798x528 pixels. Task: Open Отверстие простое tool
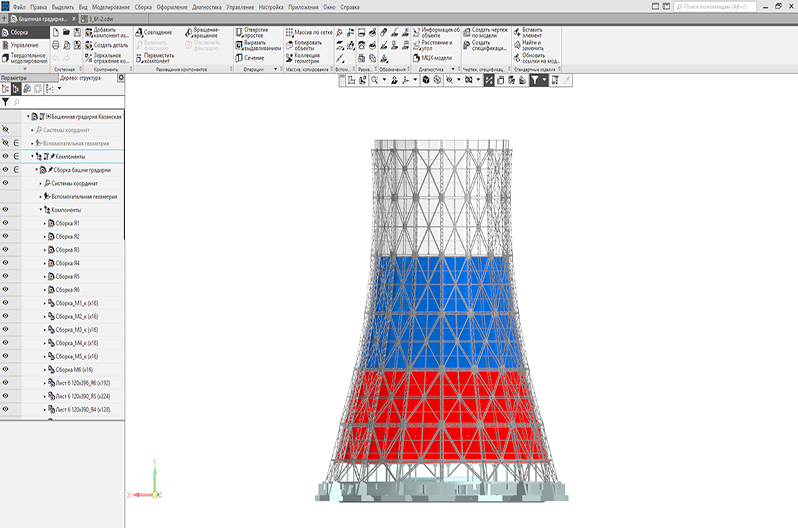click(x=255, y=32)
